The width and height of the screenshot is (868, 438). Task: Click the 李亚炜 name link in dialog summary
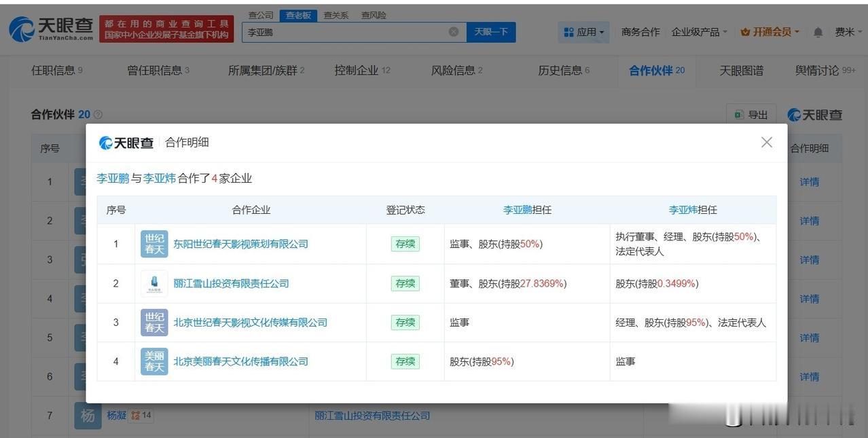coord(159,178)
